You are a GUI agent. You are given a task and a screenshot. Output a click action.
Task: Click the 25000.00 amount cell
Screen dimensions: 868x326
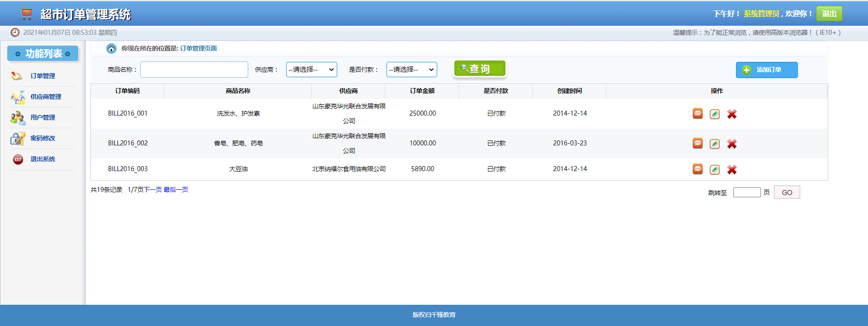tap(423, 113)
